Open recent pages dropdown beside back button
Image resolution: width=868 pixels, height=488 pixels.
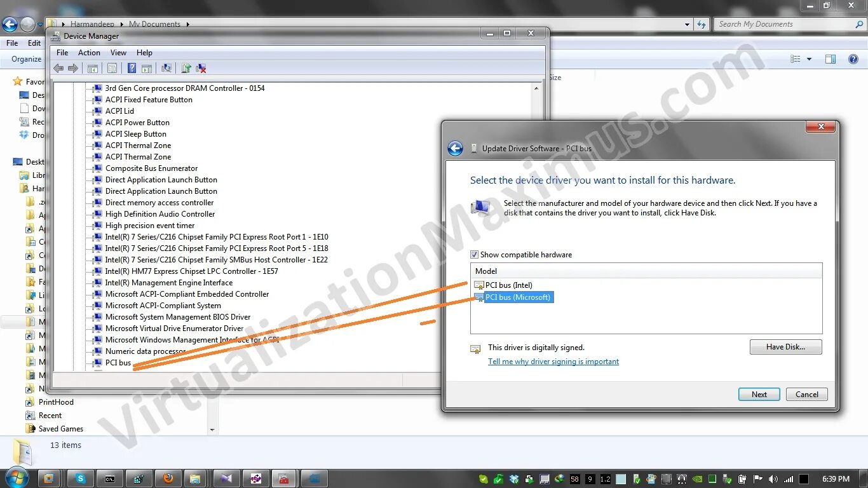[40, 25]
